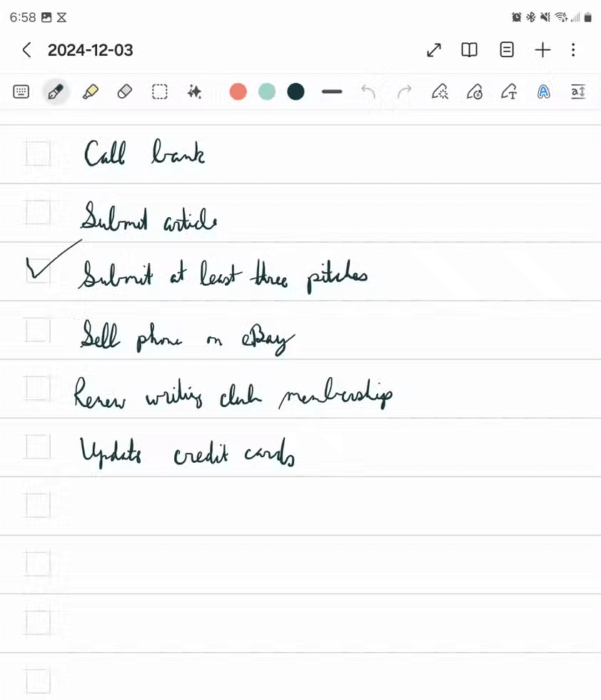Pick the mint green pen color
Image resolution: width=601 pixels, height=700 pixels.
[x=267, y=92]
